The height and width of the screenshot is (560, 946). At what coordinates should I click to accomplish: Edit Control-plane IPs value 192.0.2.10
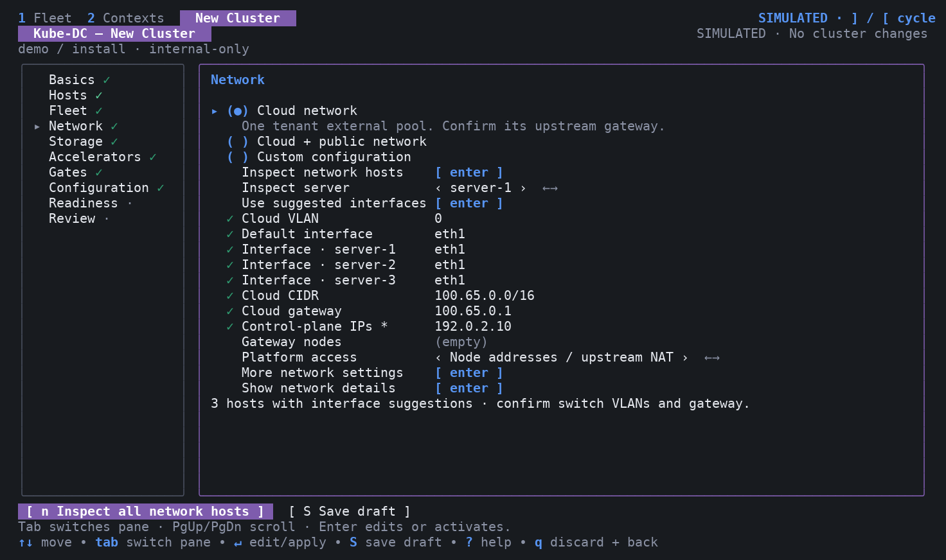point(473,326)
